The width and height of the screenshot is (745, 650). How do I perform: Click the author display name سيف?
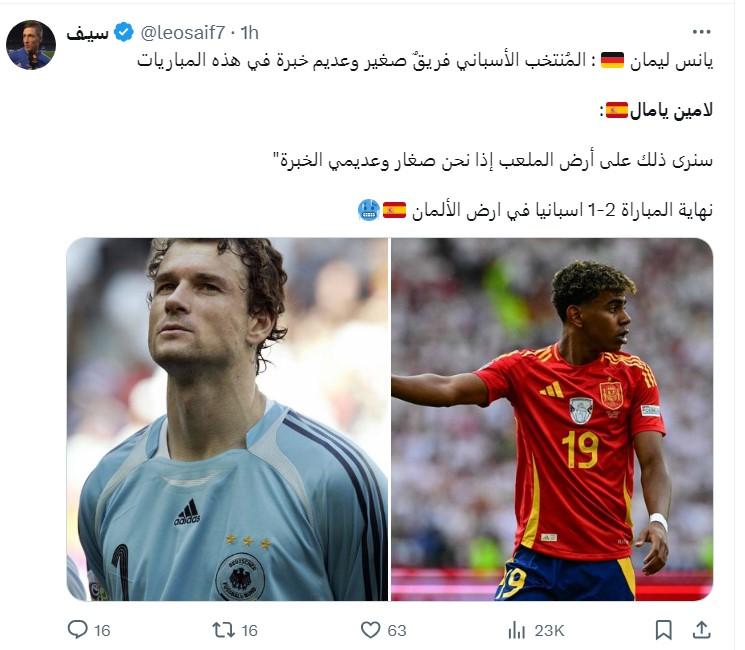[x=87, y=33]
